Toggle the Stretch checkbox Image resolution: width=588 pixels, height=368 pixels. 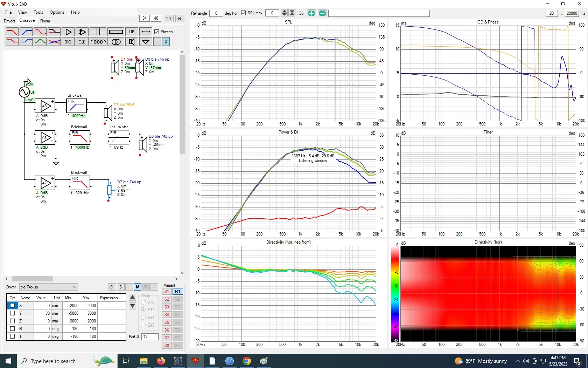(x=157, y=32)
